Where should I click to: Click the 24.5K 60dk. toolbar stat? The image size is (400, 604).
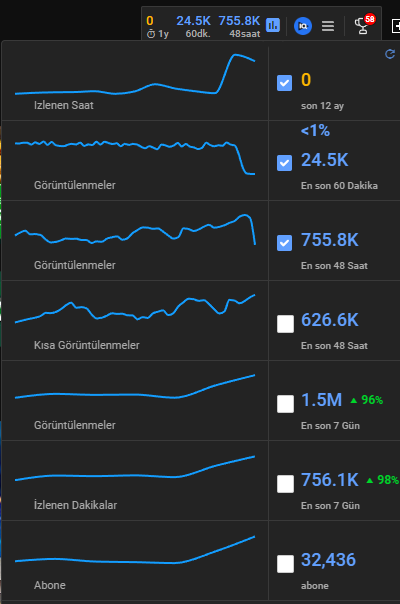[x=194, y=26]
